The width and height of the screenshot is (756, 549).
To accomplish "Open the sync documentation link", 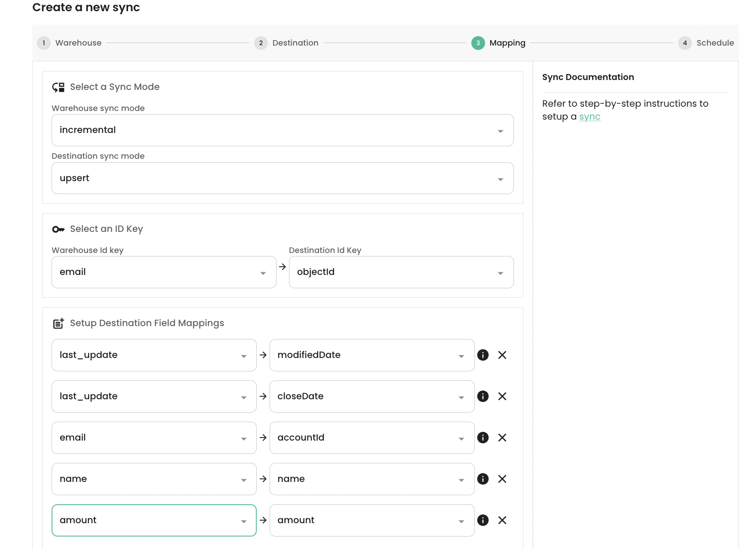I will (x=590, y=117).
